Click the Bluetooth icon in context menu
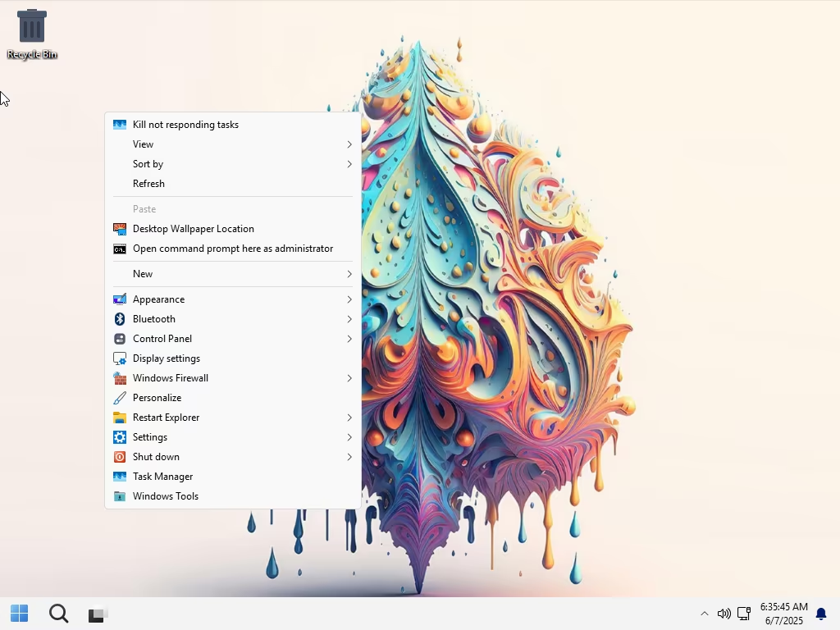840x630 pixels. (x=120, y=319)
